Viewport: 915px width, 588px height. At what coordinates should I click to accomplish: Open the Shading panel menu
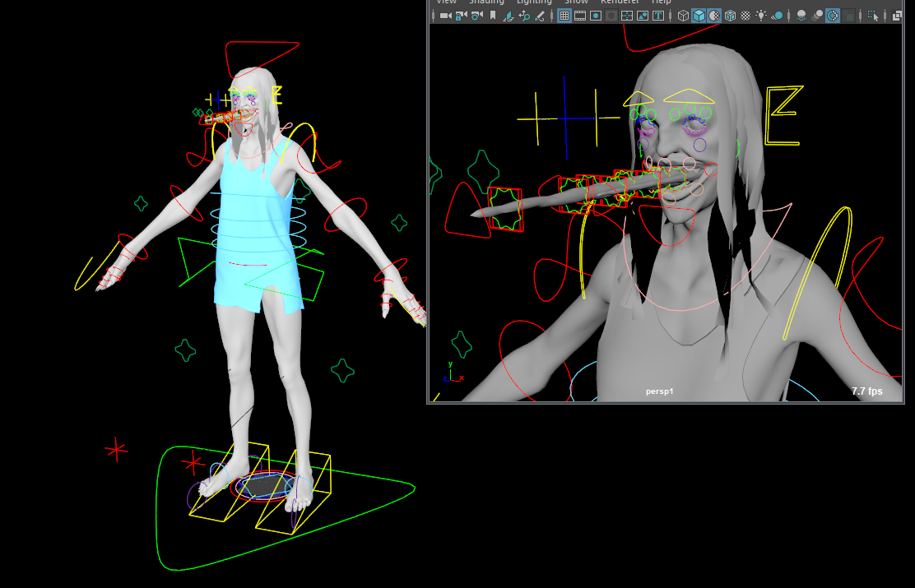(486, 2)
